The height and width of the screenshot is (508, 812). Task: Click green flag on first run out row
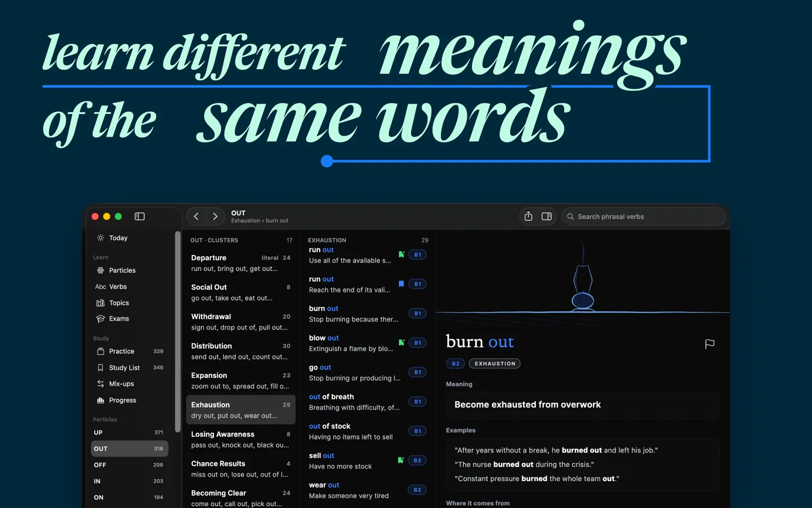point(401,255)
